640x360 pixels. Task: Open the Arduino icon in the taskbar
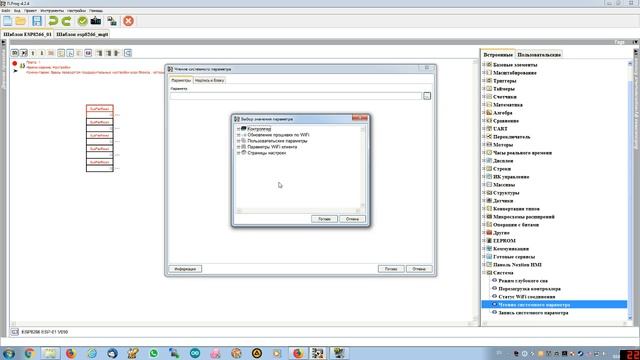[x=195, y=353]
